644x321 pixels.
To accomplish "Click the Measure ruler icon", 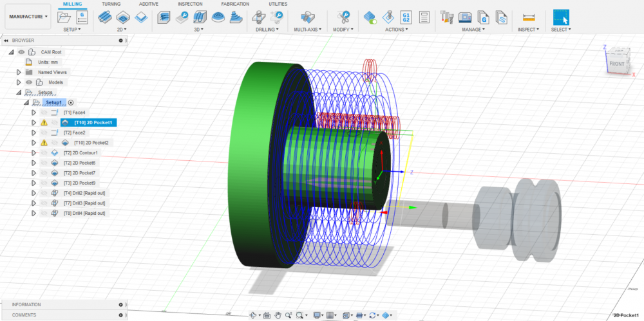I will 529,17.
